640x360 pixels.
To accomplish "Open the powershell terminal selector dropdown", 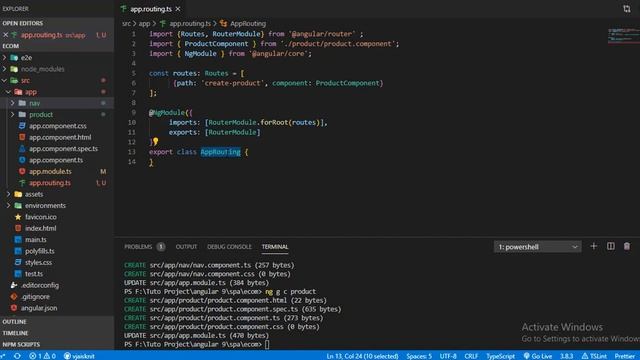I will [538, 247].
